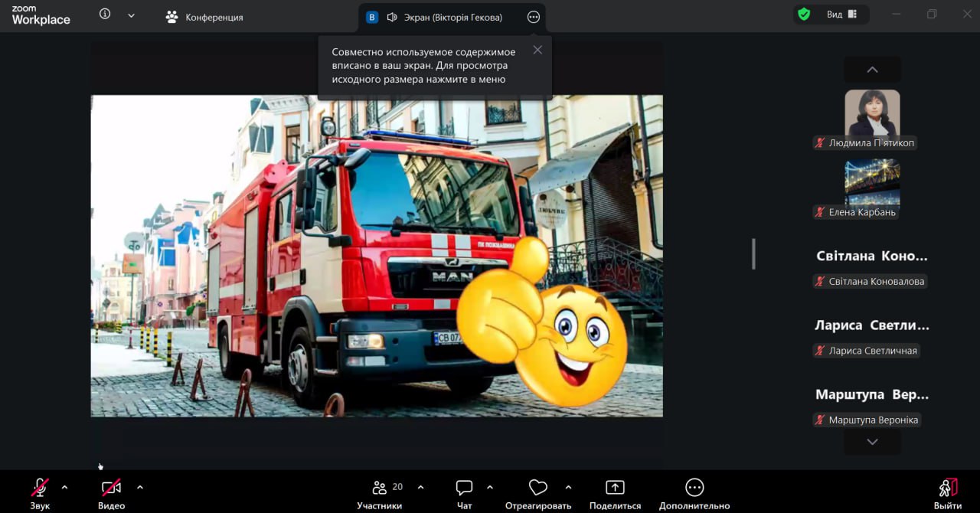
Task: Click the Поделиться share screen icon
Action: tap(615, 488)
